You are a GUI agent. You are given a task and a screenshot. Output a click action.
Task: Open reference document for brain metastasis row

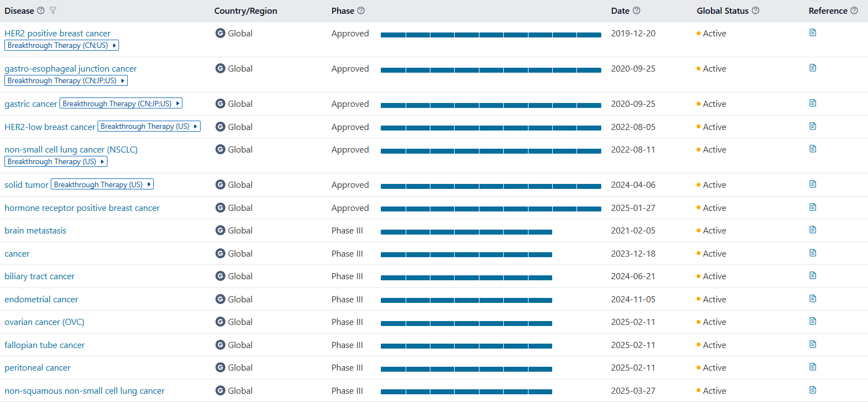[812, 230]
